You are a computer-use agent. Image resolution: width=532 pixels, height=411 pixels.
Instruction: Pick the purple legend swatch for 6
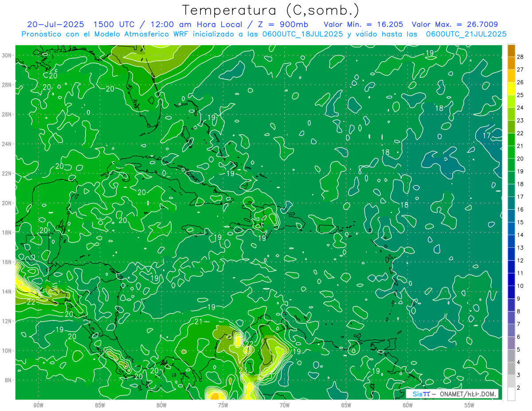[x=511, y=331]
